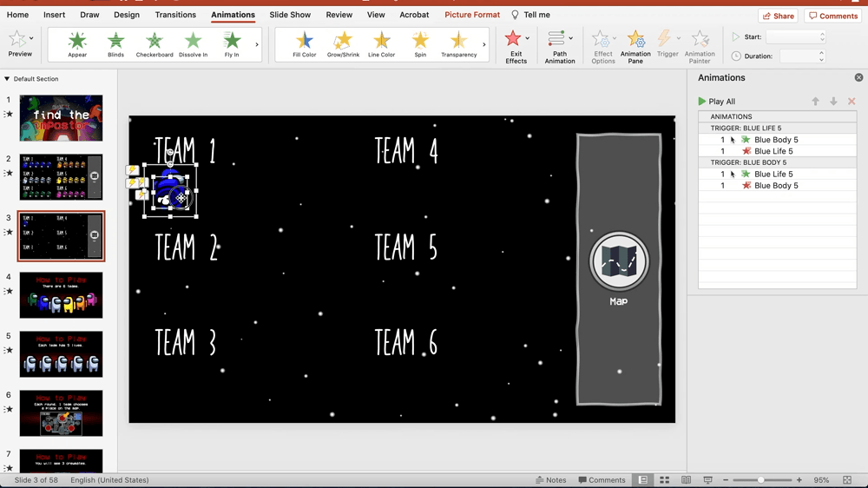This screenshot has width=868, height=488.
Task: Activate the Animation Painter
Action: click(x=700, y=47)
